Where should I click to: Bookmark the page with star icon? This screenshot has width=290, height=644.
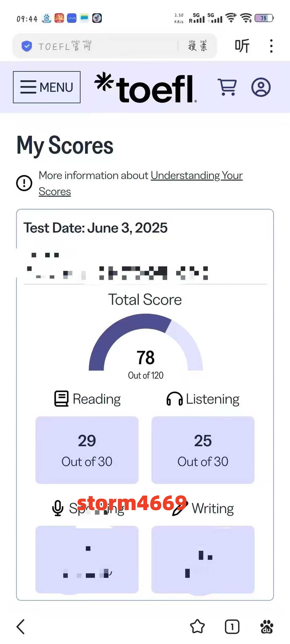(x=197, y=627)
